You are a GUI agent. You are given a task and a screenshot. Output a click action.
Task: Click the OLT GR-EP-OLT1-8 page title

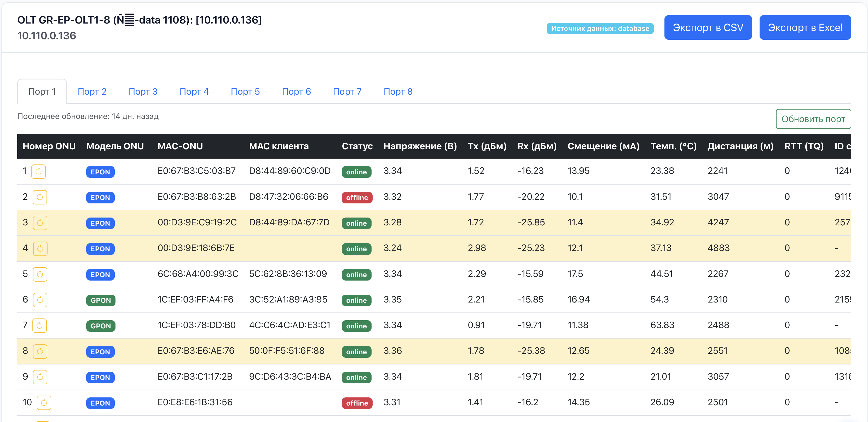pyautogui.click(x=140, y=20)
